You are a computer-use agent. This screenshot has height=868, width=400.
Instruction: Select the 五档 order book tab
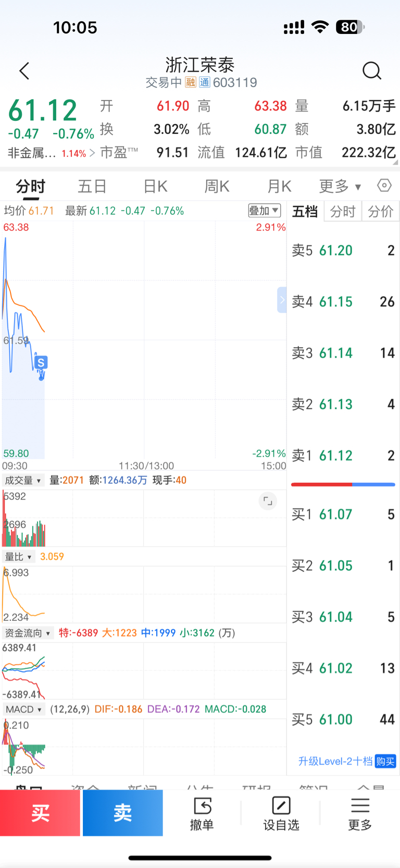[x=305, y=211]
